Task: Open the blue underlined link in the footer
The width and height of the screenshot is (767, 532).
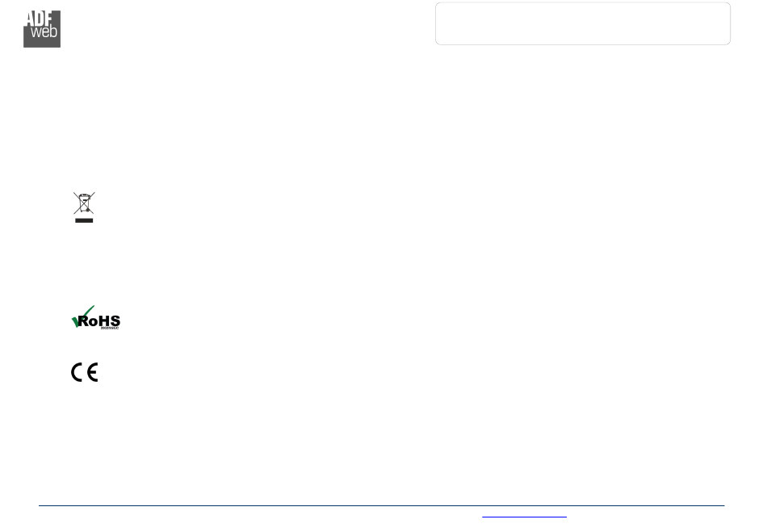Action: 524,516
